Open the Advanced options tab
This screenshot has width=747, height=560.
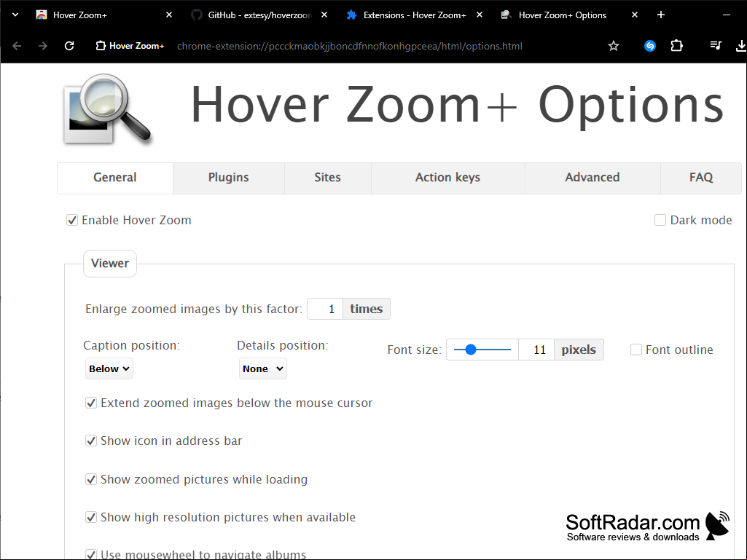pyautogui.click(x=592, y=178)
